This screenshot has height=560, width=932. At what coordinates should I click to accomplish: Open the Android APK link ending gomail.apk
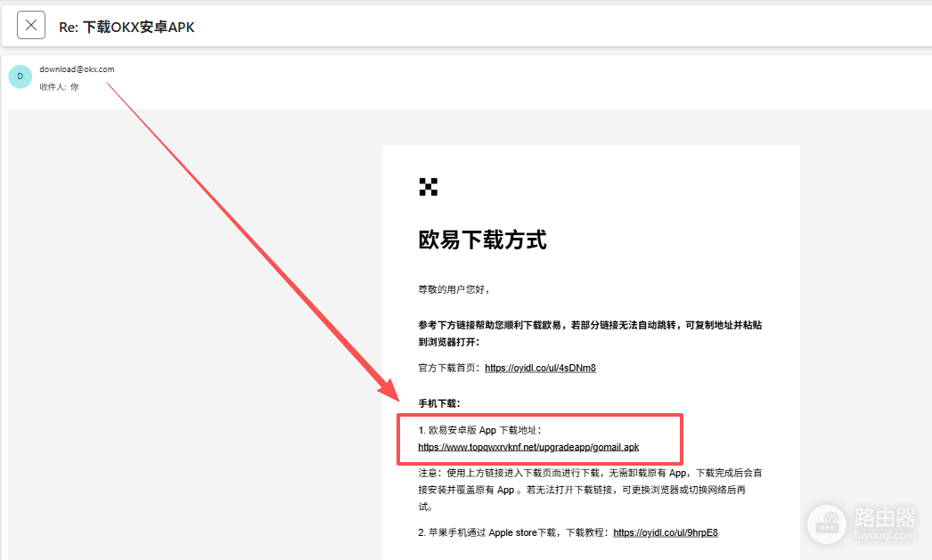528,447
